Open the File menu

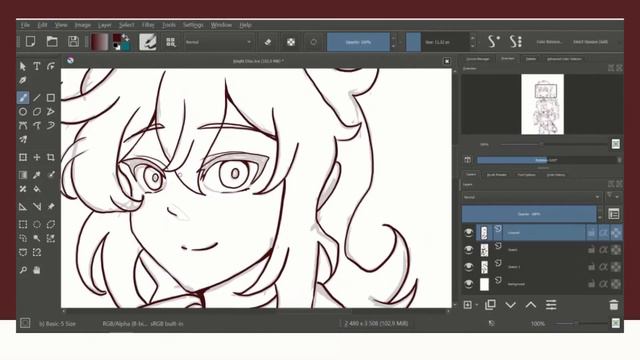point(25,25)
